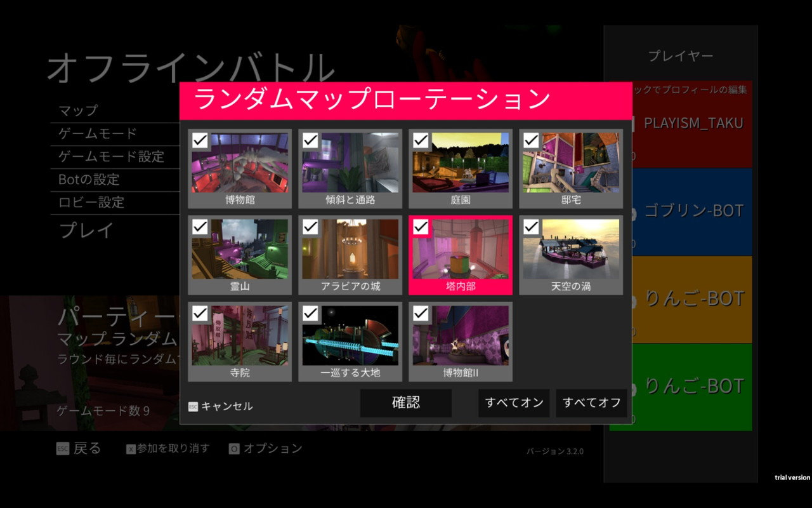Click すべてオン to enable all maps

pos(514,403)
